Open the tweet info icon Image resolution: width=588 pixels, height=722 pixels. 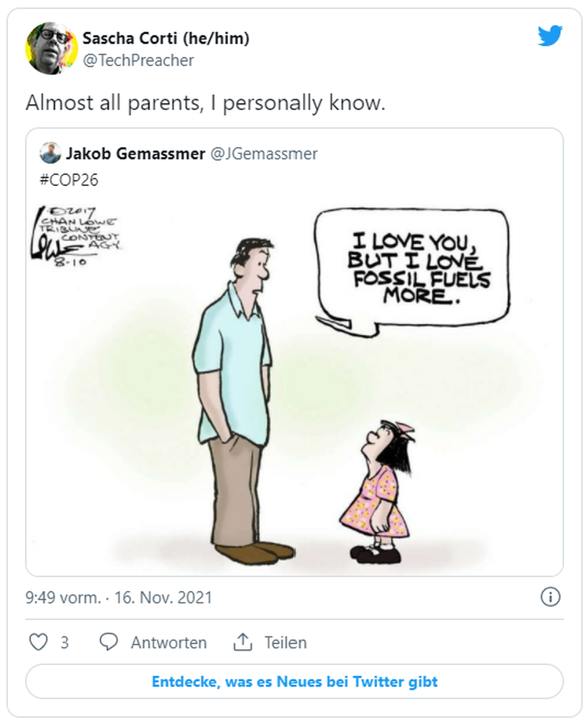point(550,597)
